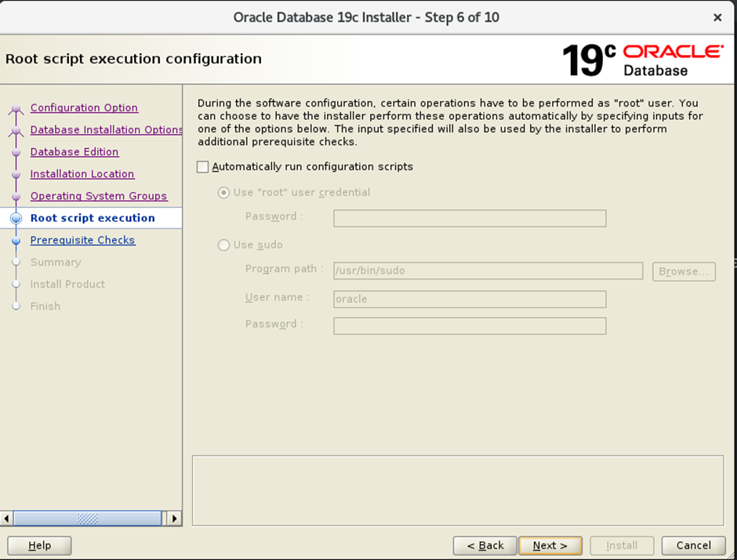
Task: Click the Help button
Action: coord(39,545)
